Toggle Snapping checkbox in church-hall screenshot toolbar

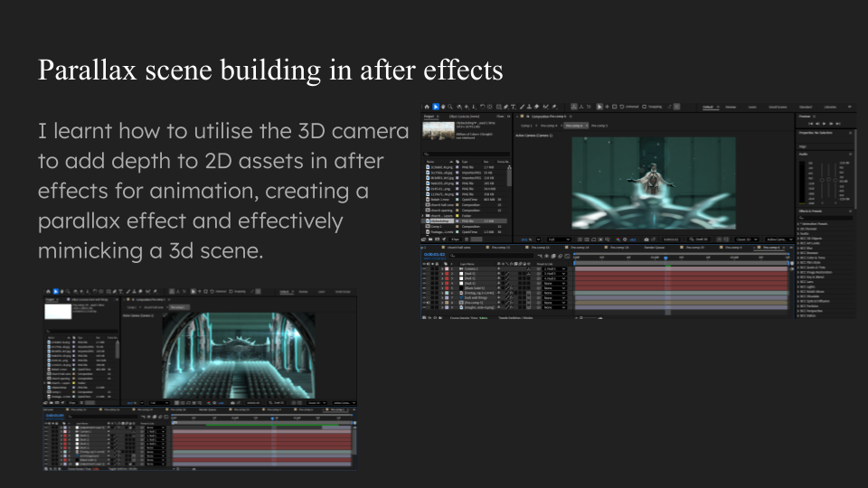point(231,292)
